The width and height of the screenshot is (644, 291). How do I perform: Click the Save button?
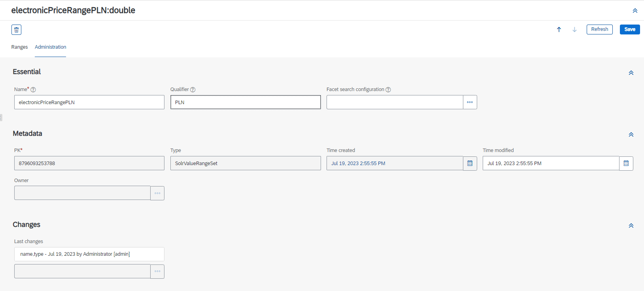(630, 29)
